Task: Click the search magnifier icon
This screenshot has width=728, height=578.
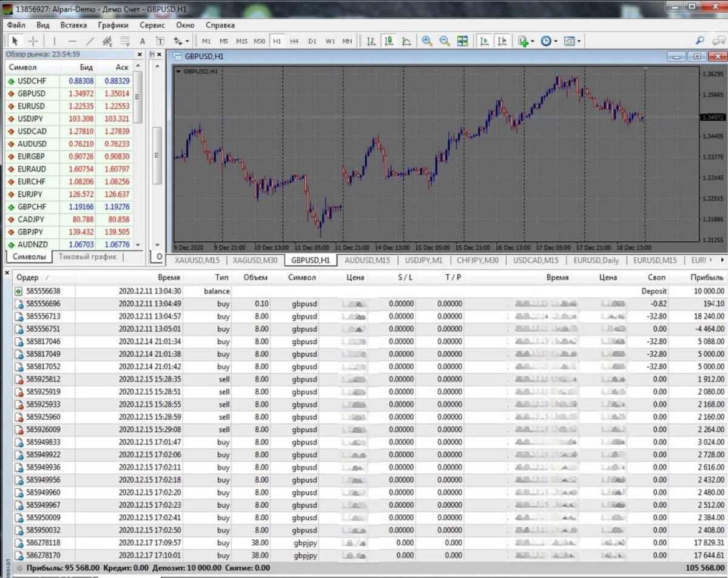Action: tap(700, 41)
